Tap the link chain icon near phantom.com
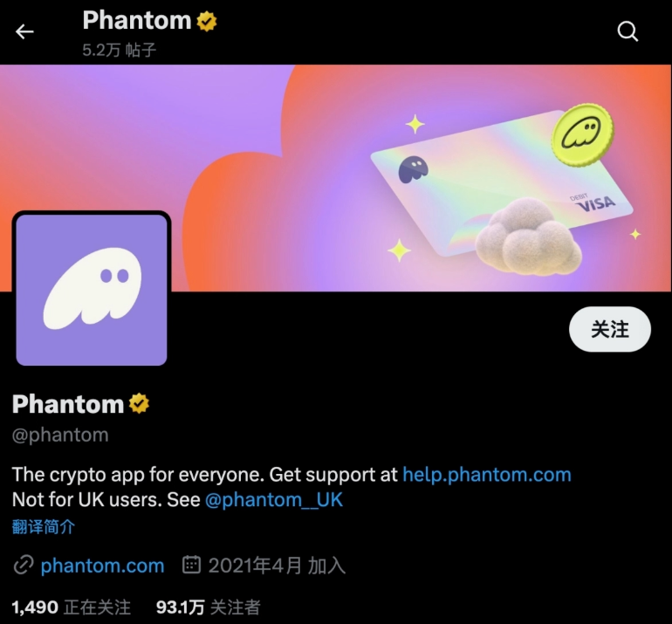The width and height of the screenshot is (672, 624). pyautogui.click(x=24, y=565)
